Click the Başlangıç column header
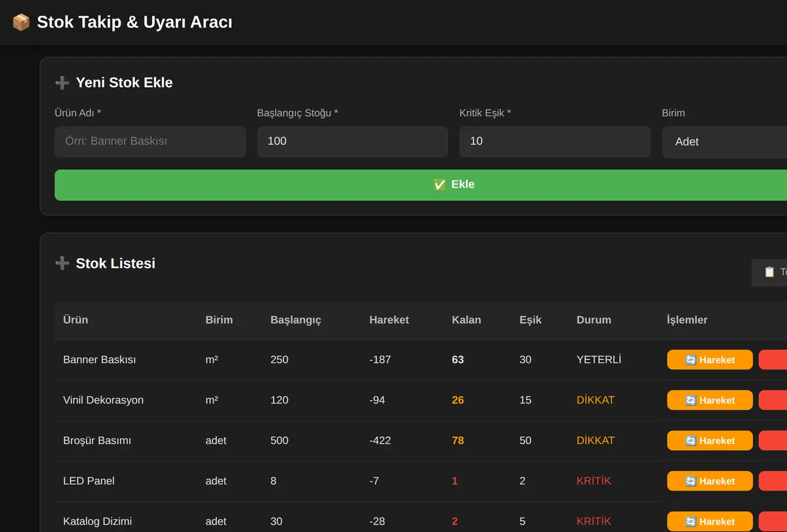 [296, 320]
